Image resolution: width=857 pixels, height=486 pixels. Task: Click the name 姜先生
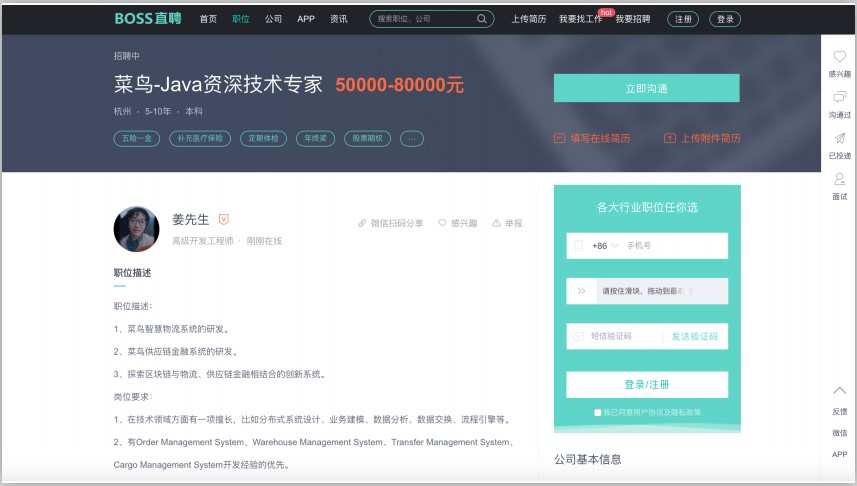tap(191, 219)
